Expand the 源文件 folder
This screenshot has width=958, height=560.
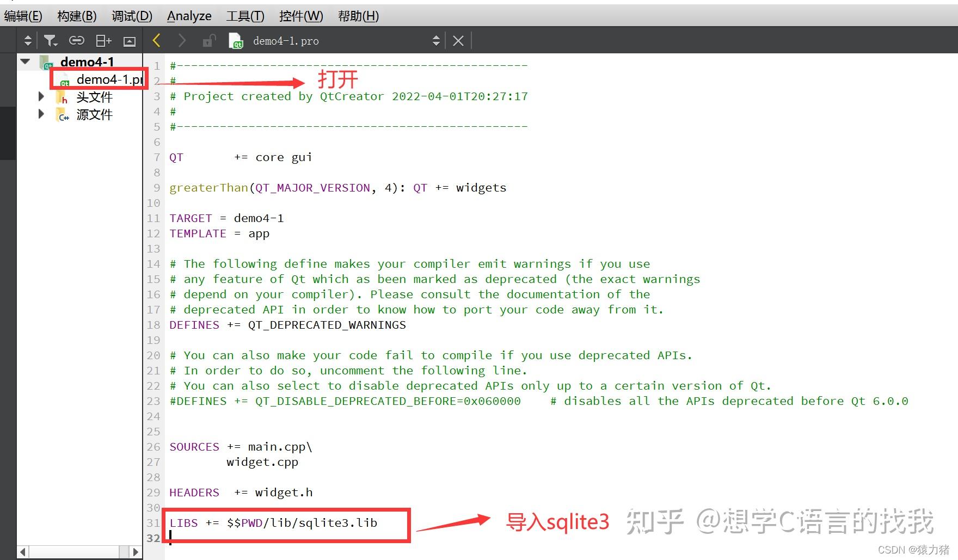pos(41,114)
